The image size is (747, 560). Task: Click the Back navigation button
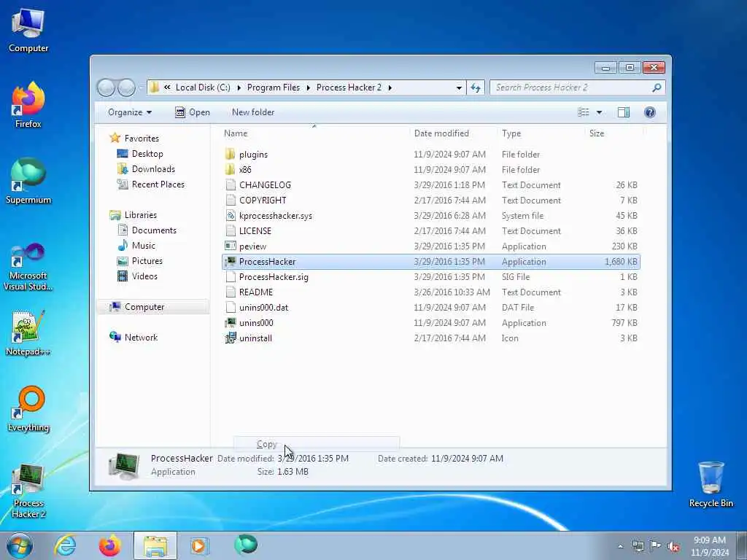click(x=106, y=87)
